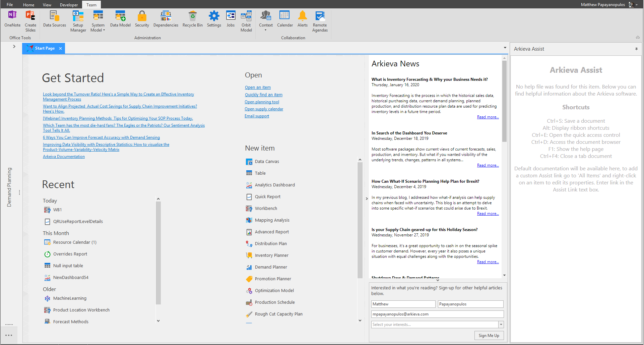
Task: Click the email address input field
Action: 438,314
